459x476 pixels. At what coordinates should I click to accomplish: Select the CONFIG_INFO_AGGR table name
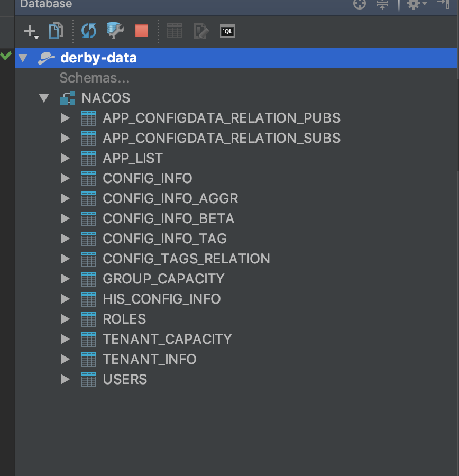click(x=171, y=198)
